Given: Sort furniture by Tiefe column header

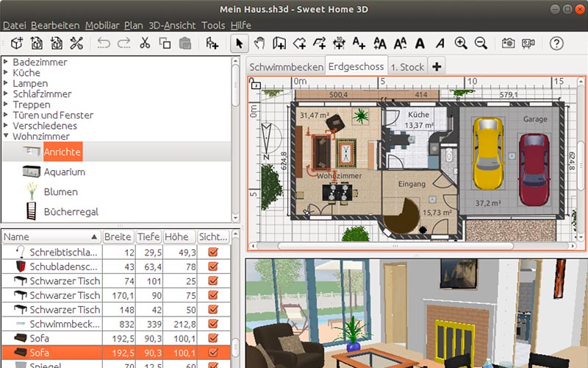Looking at the screenshot, I should point(148,237).
